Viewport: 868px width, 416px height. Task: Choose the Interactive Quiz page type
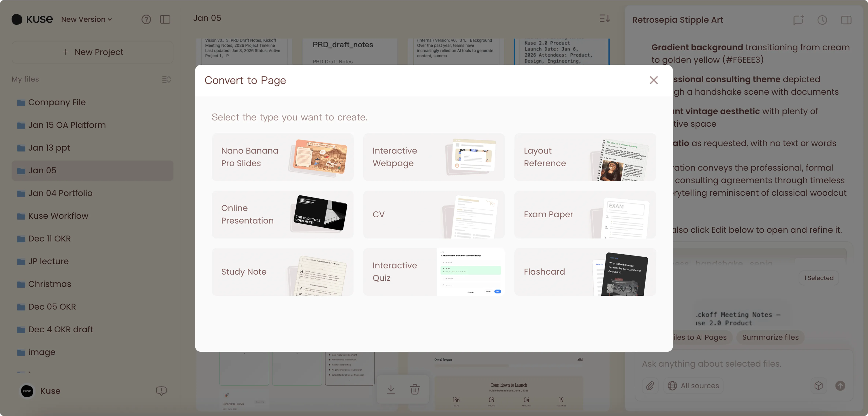pyautogui.click(x=433, y=272)
